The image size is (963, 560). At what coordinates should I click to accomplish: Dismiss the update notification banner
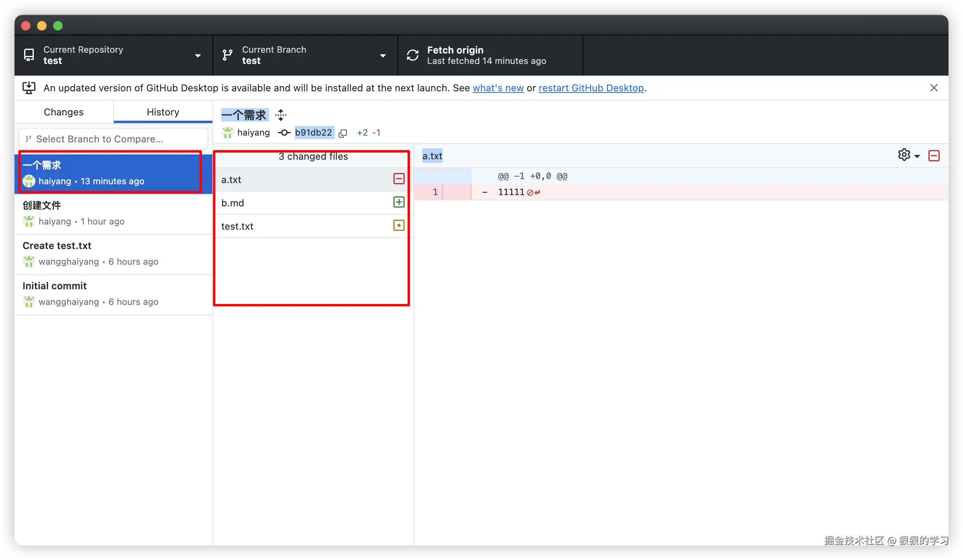(934, 88)
